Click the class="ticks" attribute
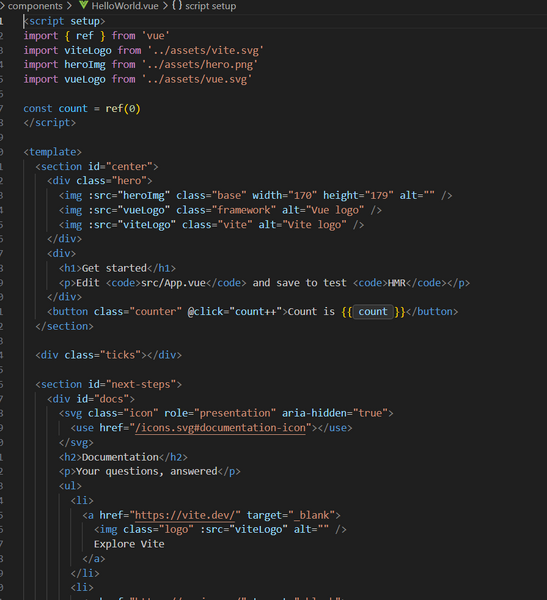The width and height of the screenshot is (547, 600). [x=103, y=355]
